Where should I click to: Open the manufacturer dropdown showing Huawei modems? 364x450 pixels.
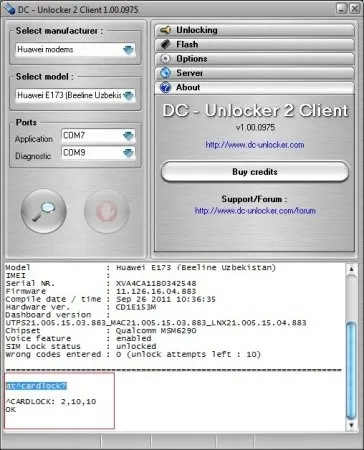pyautogui.click(x=75, y=50)
